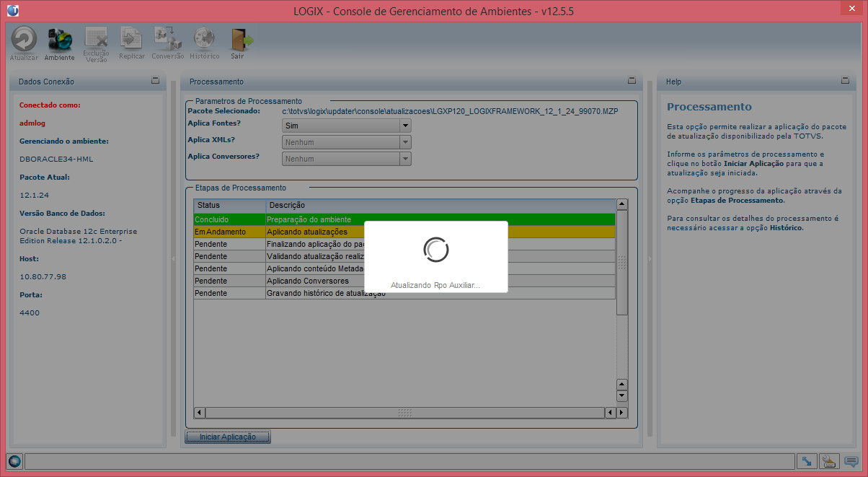The image size is (868, 477).
Task: Select the Aplicando Conversores row
Action: (404, 281)
